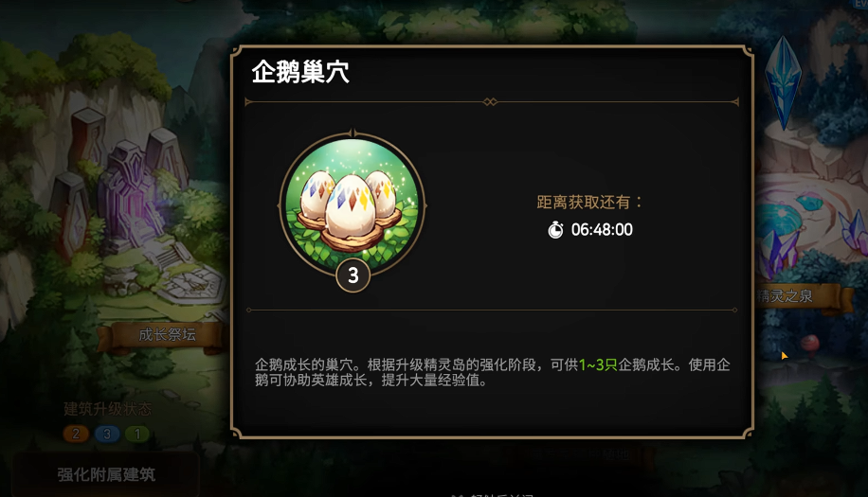Click the penguin eggs nest icon
This screenshot has height=497, width=868.
(x=353, y=205)
